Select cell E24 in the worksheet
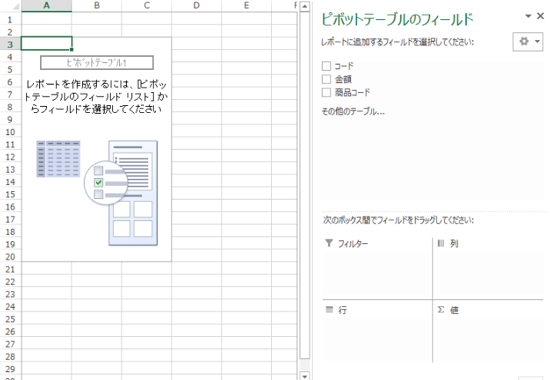 [x=246, y=306]
